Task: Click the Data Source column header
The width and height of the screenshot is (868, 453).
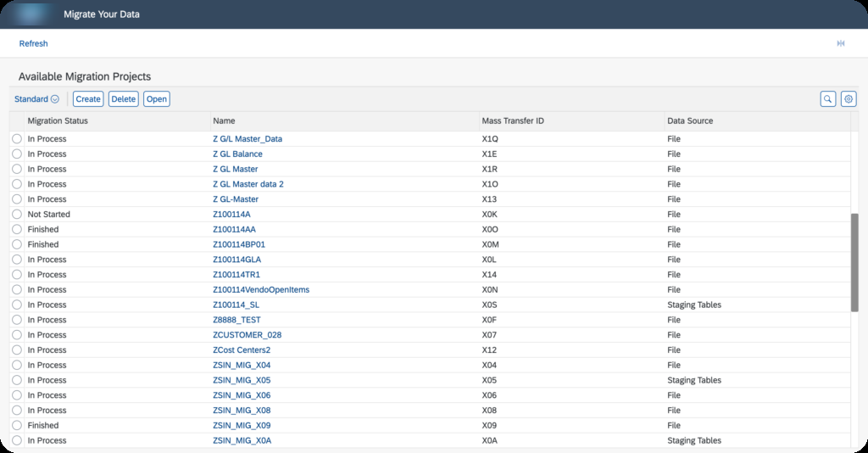Action: click(x=690, y=120)
